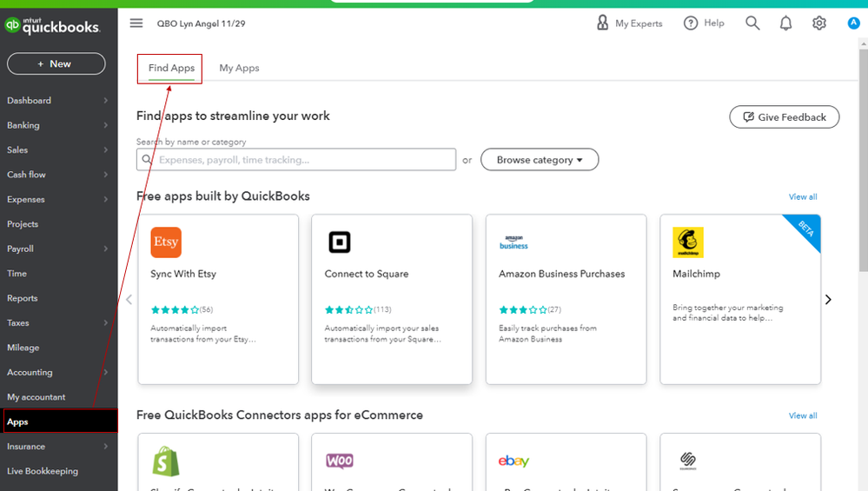Click the search magnifier in header
Screen dimensions: 868x491
point(752,23)
